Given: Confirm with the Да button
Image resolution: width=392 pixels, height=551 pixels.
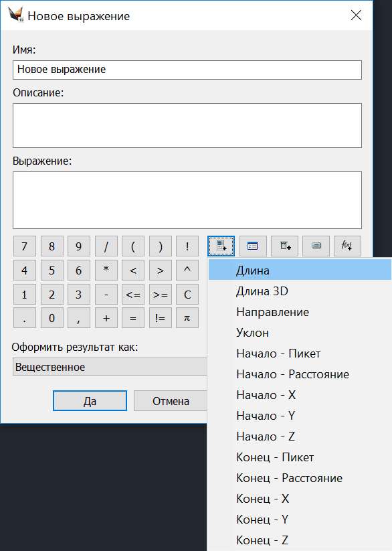Looking at the screenshot, I should coord(90,401).
